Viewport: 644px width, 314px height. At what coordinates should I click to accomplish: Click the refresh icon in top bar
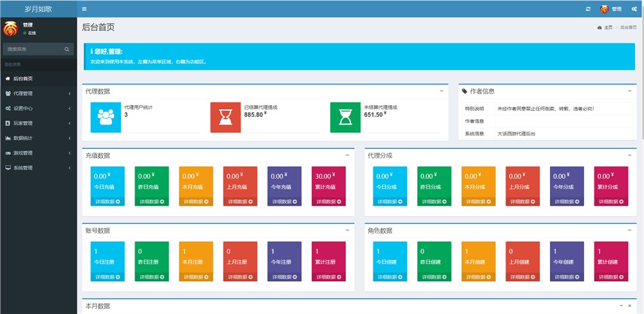coord(587,9)
